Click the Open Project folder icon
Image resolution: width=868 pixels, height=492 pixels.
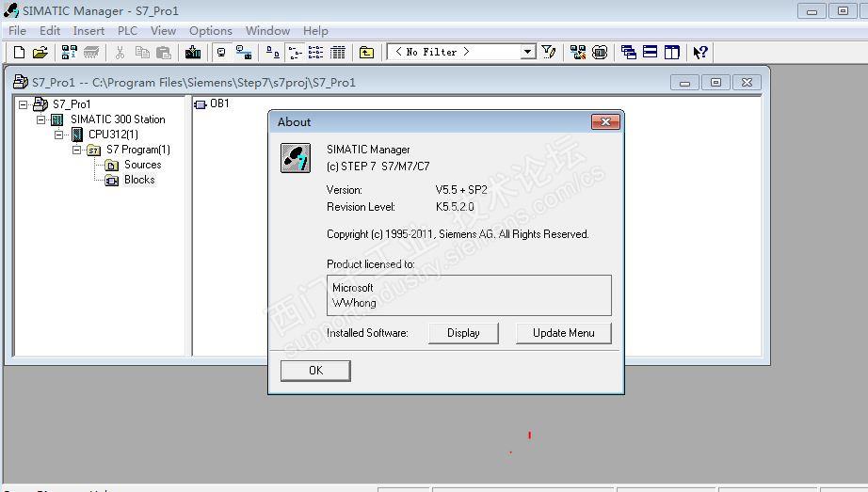(40, 53)
